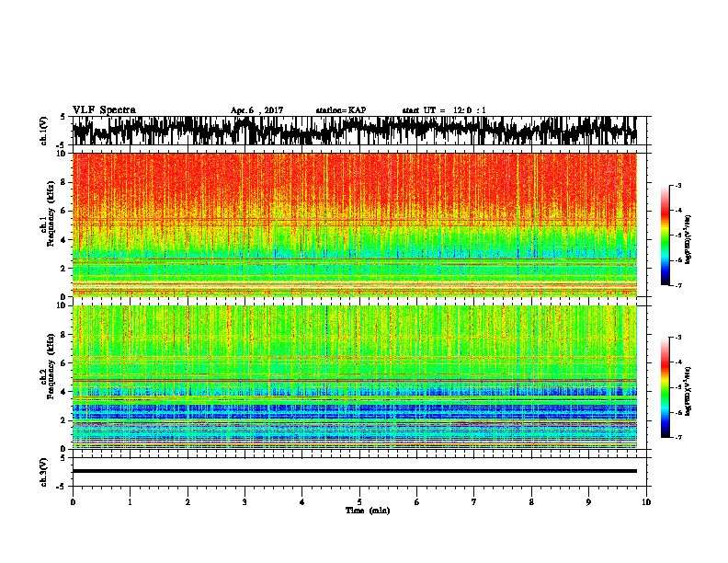This screenshot has width=728, height=563.
Task: Click the log(PSD) unit label beside ch.1 color bar
Action: [688, 239]
